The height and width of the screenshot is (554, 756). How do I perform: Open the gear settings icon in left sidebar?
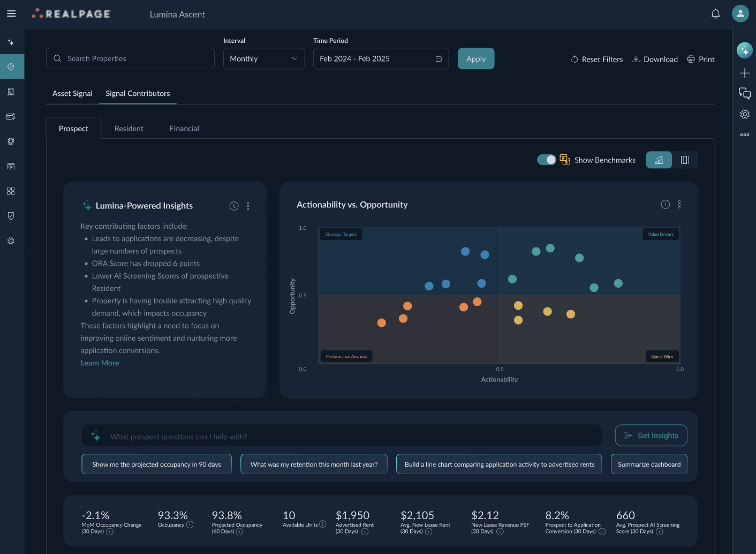point(11,241)
